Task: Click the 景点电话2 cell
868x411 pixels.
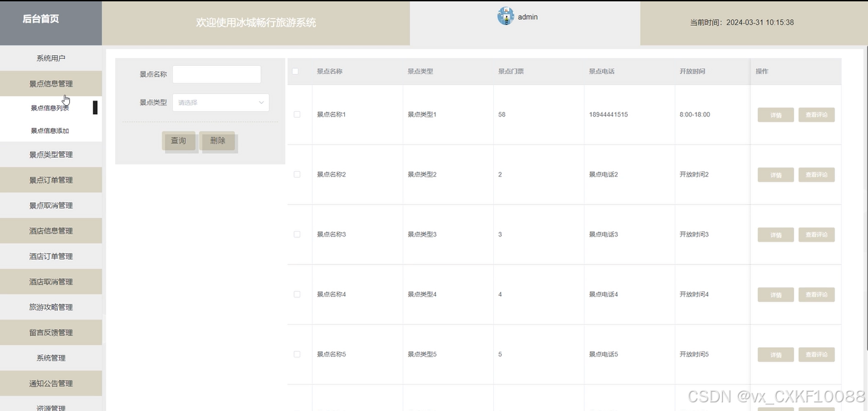Action: pyautogui.click(x=603, y=175)
